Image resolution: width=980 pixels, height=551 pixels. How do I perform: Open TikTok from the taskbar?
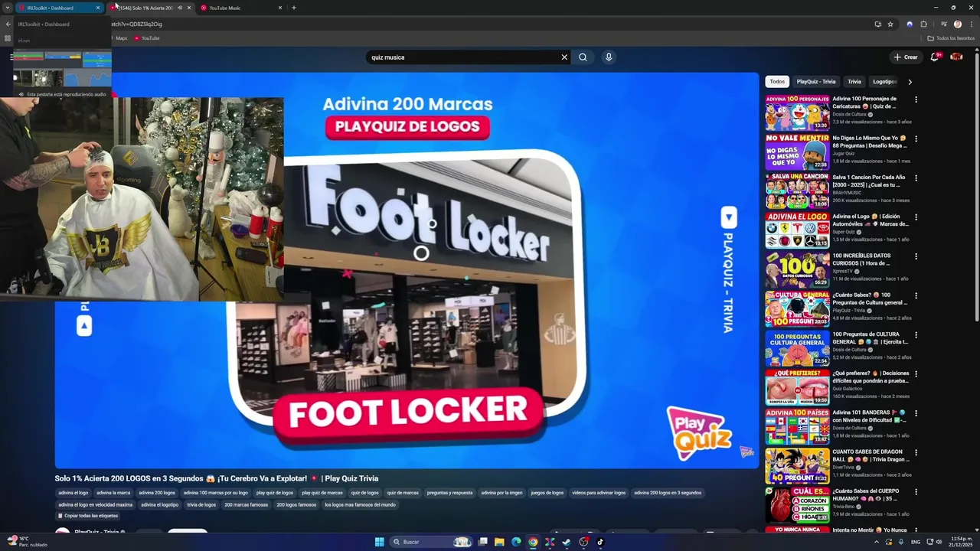(x=600, y=542)
